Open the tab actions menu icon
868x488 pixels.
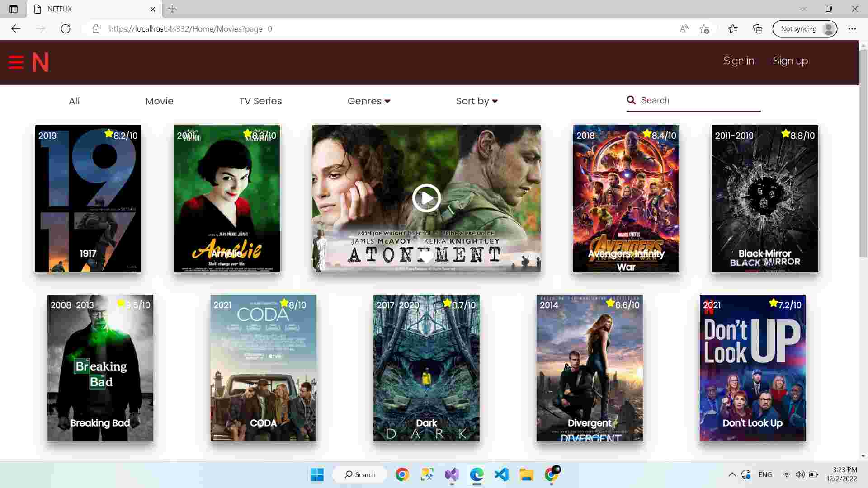click(14, 9)
